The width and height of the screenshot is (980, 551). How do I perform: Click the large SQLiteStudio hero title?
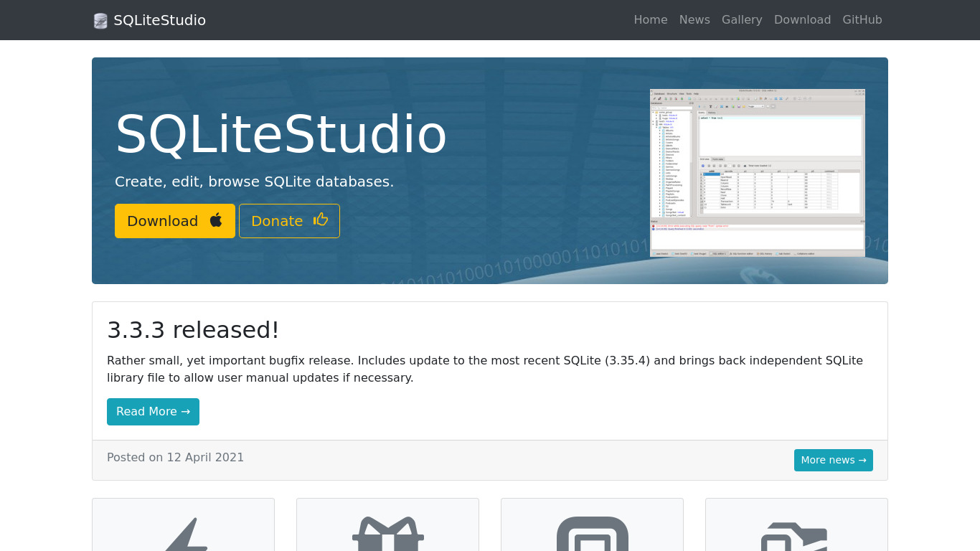coord(281,134)
